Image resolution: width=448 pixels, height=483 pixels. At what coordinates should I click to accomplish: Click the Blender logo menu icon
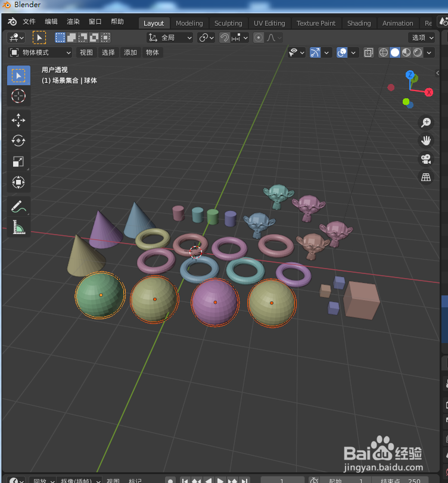click(x=13, y=21)
